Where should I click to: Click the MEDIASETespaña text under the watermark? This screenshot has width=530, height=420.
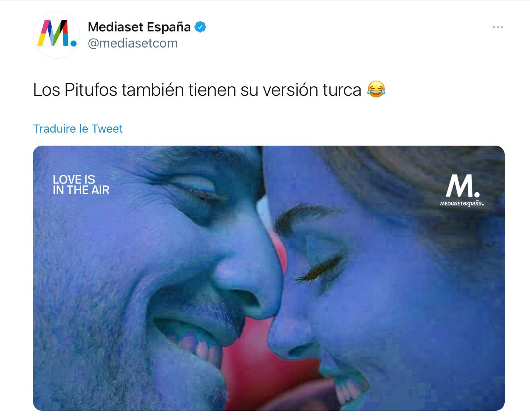pos(462,203)
